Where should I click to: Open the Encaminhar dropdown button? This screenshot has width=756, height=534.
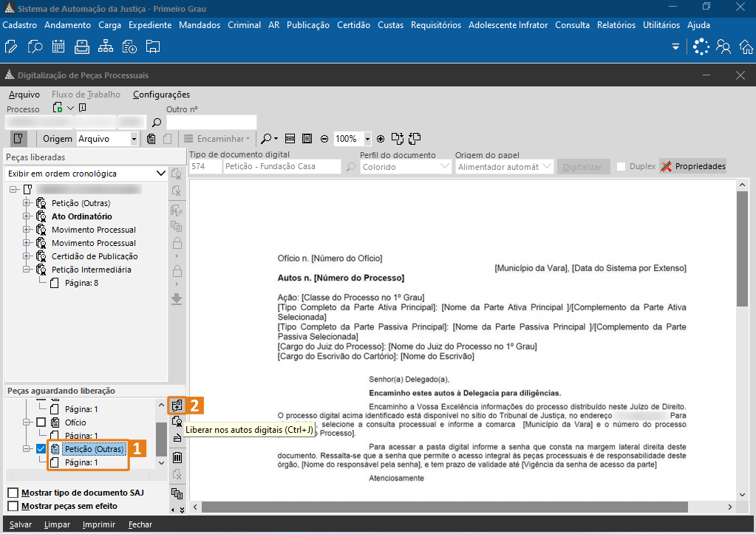click(x=217, y=139)
